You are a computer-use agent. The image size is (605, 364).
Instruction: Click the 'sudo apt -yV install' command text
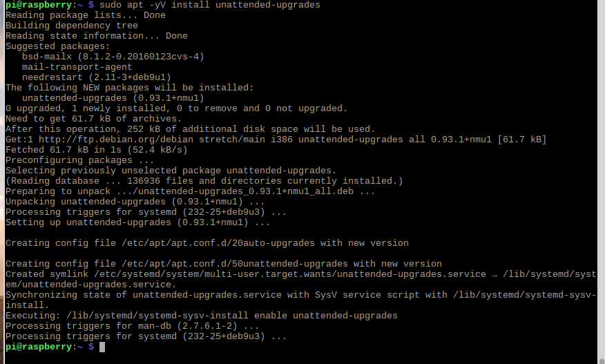(154, 5)
